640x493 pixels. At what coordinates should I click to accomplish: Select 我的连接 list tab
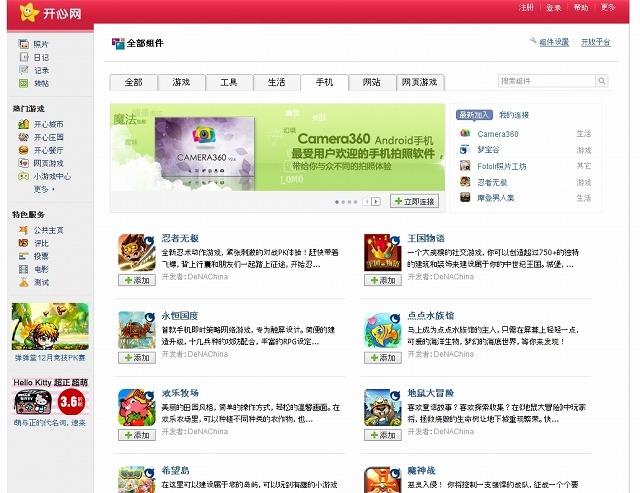click(x=514, y=115)
